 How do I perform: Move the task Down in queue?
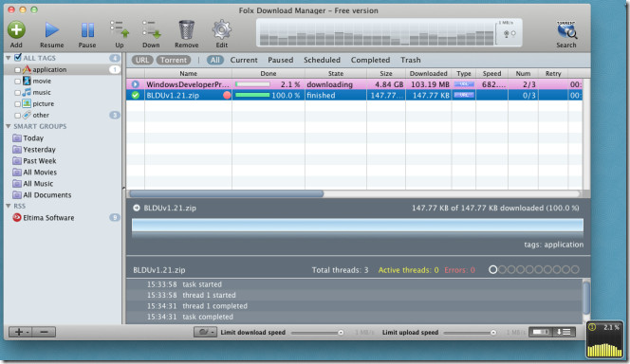pos(151,29)
